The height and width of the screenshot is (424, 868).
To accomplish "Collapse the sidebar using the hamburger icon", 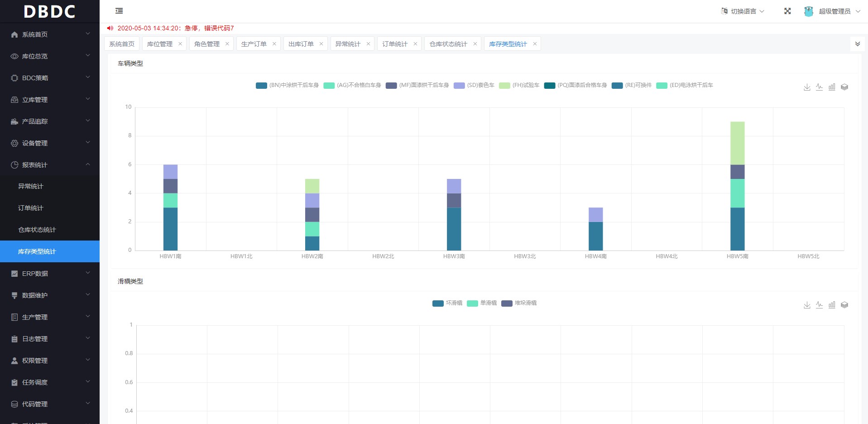I will [119, 11].
